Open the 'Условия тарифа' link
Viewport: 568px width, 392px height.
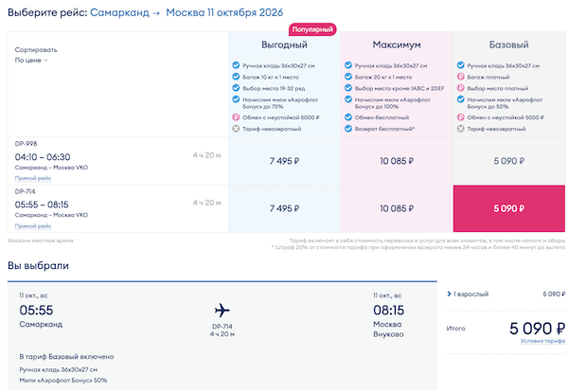542,340
